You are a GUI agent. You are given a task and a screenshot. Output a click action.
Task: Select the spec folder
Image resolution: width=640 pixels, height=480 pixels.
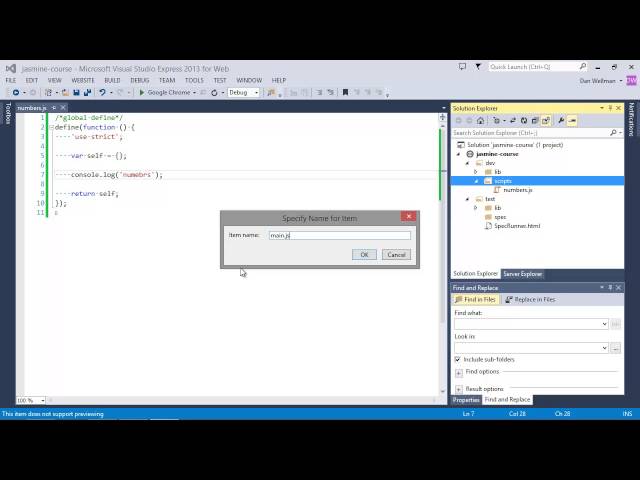500,217
